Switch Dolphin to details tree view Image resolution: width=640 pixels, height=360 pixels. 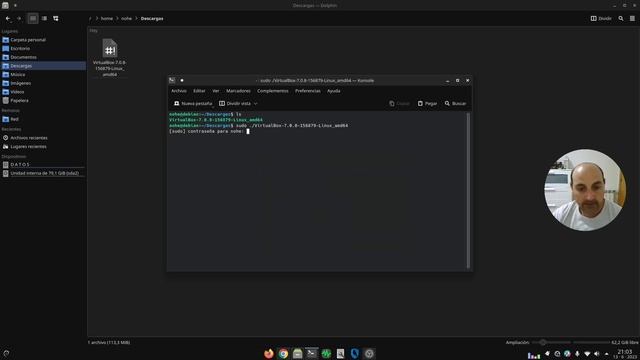pos(56,18)
